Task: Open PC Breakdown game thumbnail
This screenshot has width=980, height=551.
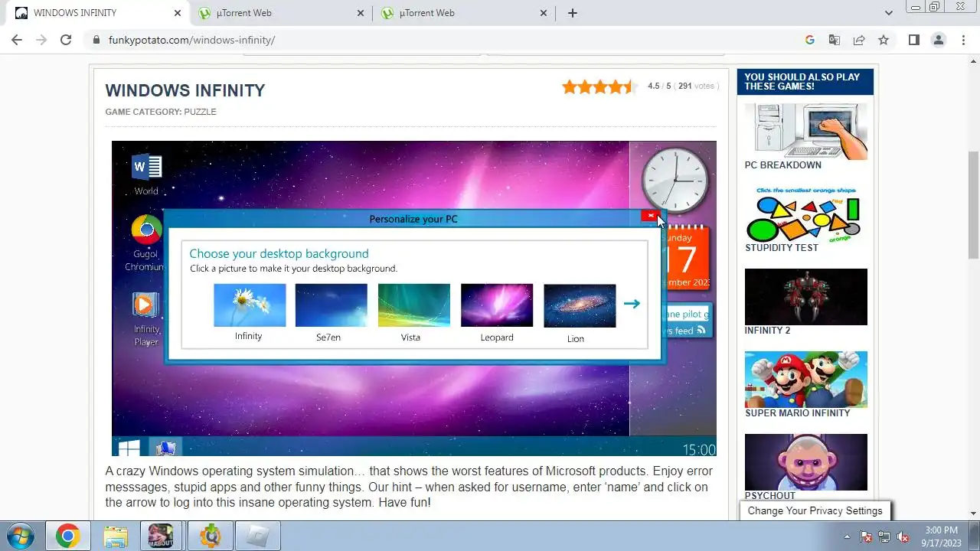Action: click(805, 132)
